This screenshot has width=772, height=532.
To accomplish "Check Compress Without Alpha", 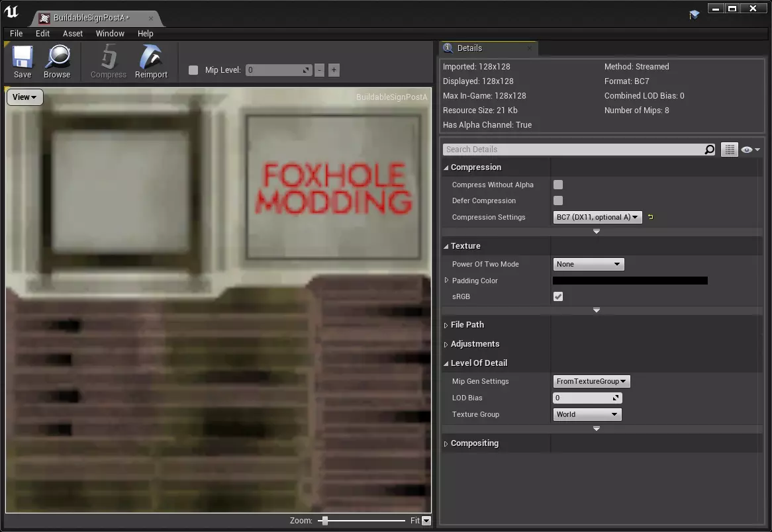I will coord(558,185).
